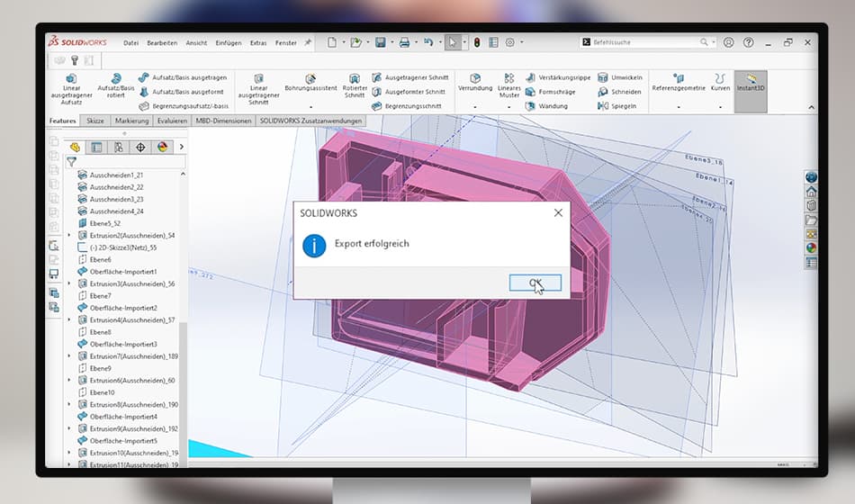
Task: Open the Einfügen menu
Action: click(x=229, y=42)
